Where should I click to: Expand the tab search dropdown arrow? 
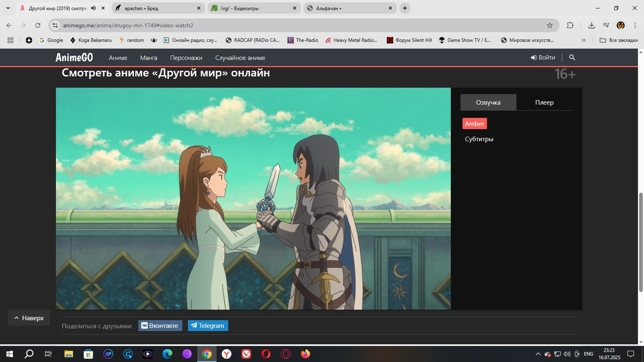8,8
